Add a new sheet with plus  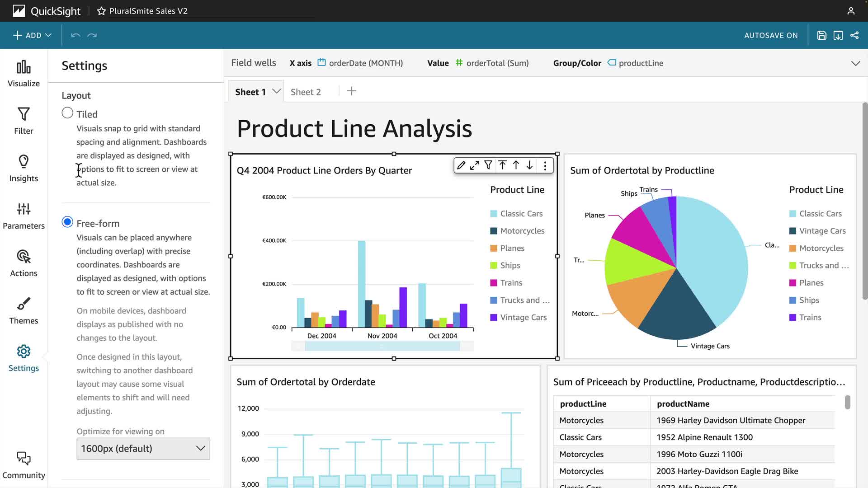point(352,91)
